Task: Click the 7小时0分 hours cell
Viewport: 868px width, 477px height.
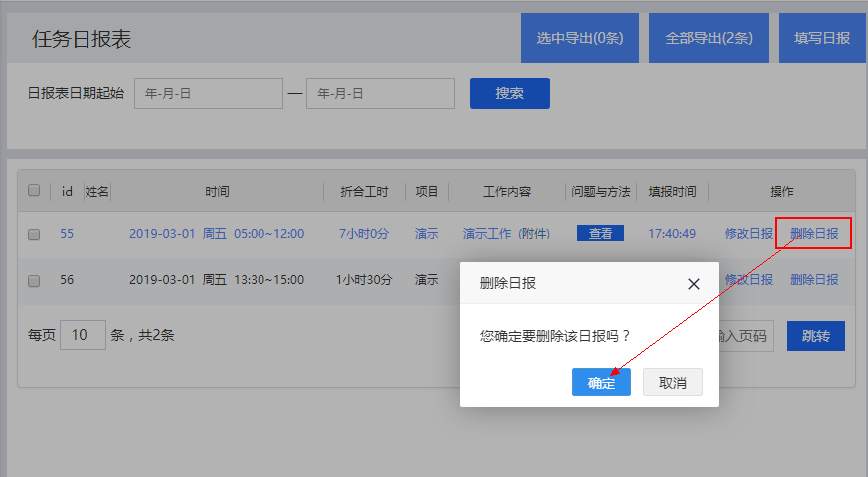Action: tap(364, 233)
